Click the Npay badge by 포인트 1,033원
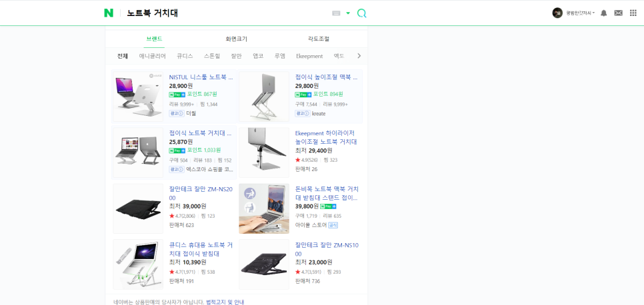The height and width of the screenshot is (305, 644). (x=177, y=151)
